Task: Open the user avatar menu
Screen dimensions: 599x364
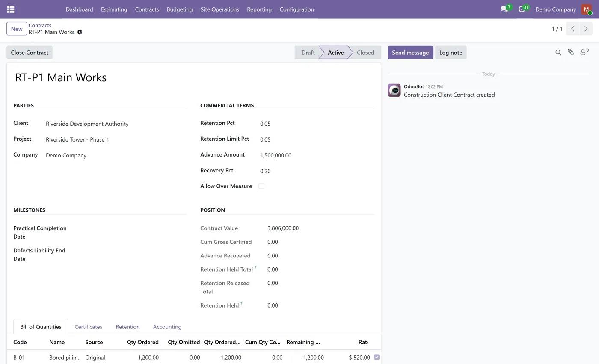Action: (586, 9)
